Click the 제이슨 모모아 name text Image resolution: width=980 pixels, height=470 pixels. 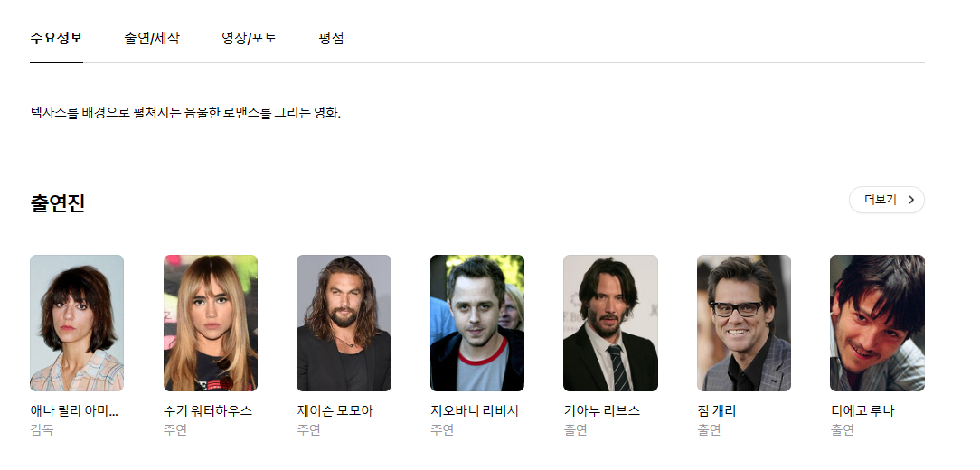pos(335,411)
